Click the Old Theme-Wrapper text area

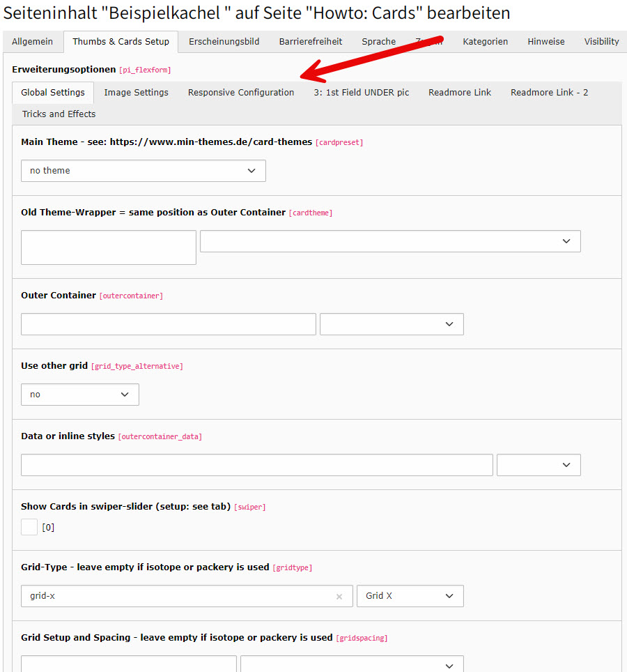click(109, 247)
